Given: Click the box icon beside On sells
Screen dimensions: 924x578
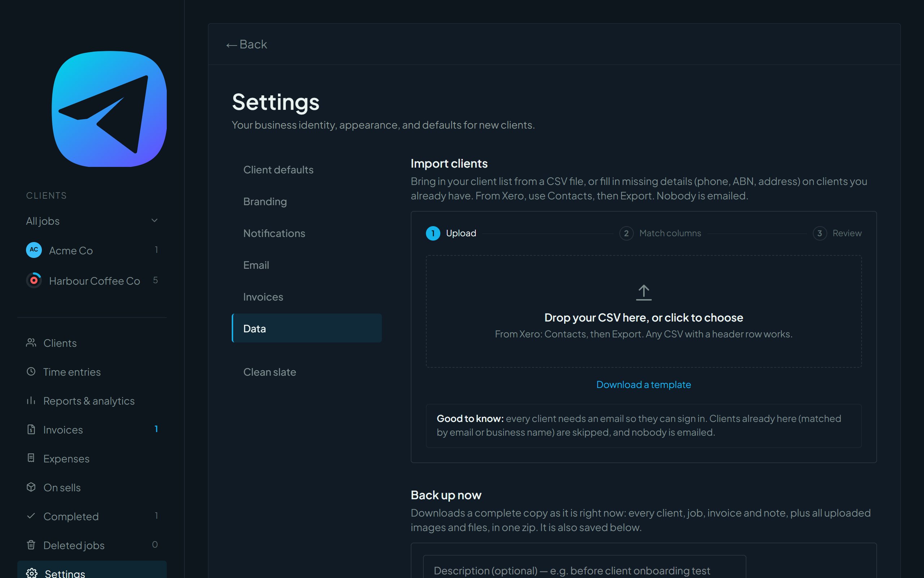Looking at the screenshot, I should click(x=31, y=487).
